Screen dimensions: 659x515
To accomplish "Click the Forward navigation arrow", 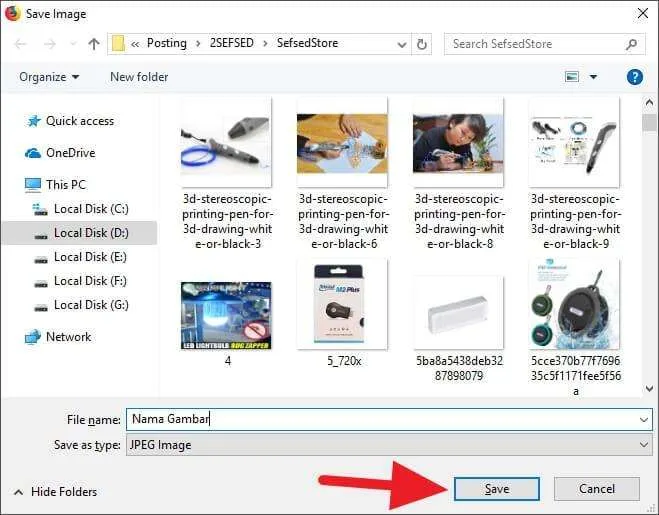I will [x=50, y=44].
